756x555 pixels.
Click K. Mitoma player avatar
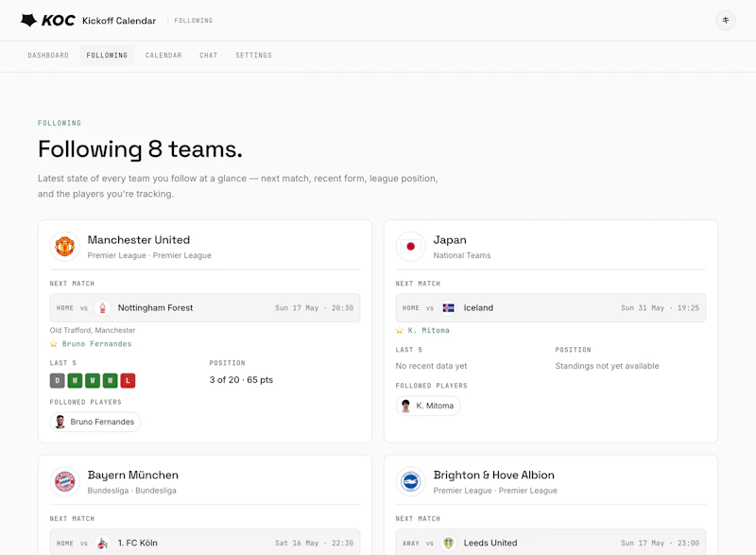(x=406, y=406)
